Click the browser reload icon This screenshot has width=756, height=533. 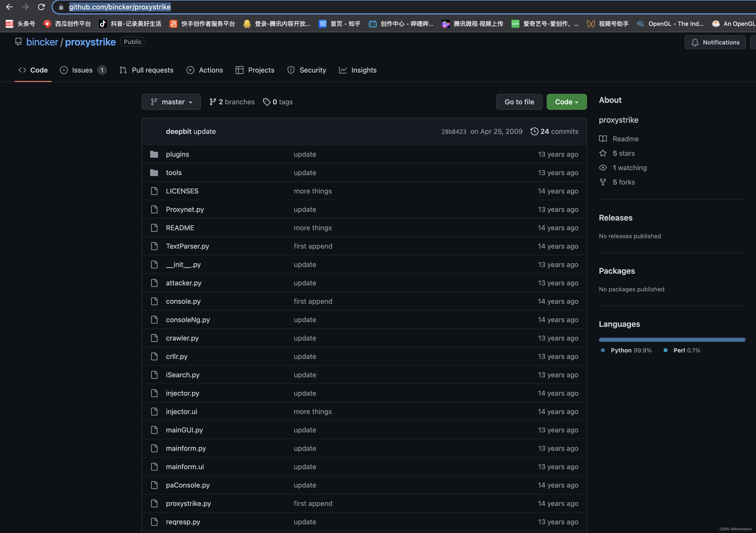click(41, 7)
